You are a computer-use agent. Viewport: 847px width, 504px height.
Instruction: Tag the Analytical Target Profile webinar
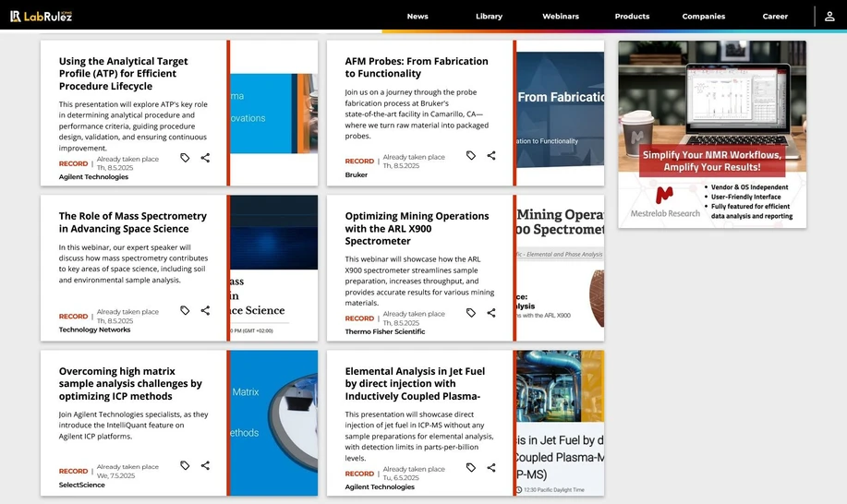coord(185,158)
